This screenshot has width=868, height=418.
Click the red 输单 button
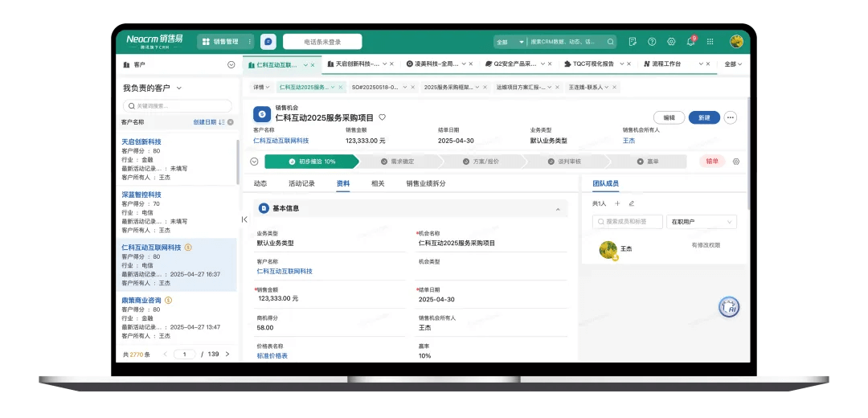point(712,161)
